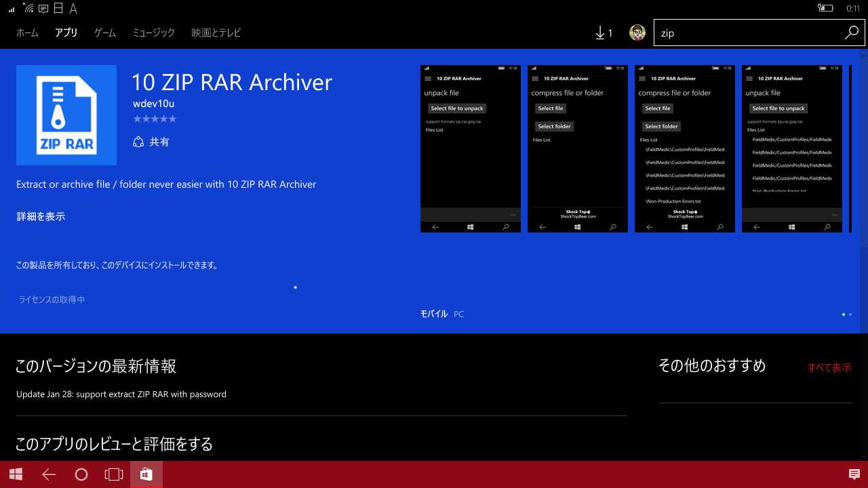Click the cellular signal bars icon
868x488 pixels.
click(x=12, y=9)
